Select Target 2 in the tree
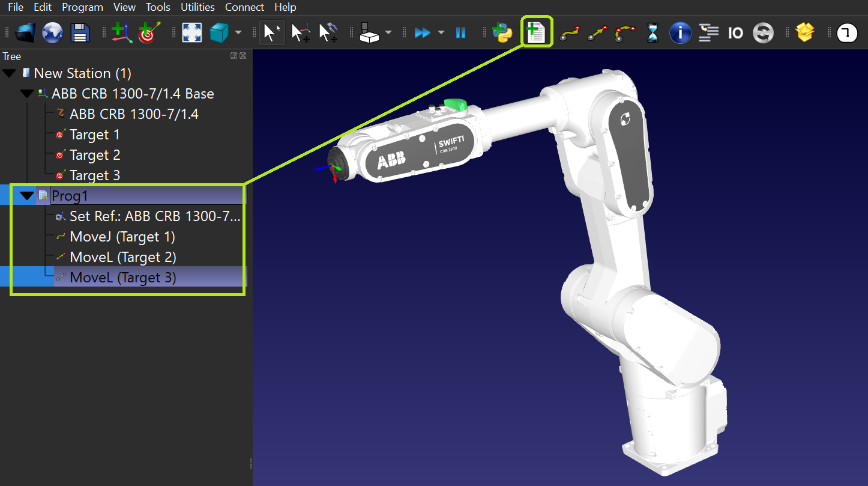Screen dimensions: 868x486 tap(94, 155)
